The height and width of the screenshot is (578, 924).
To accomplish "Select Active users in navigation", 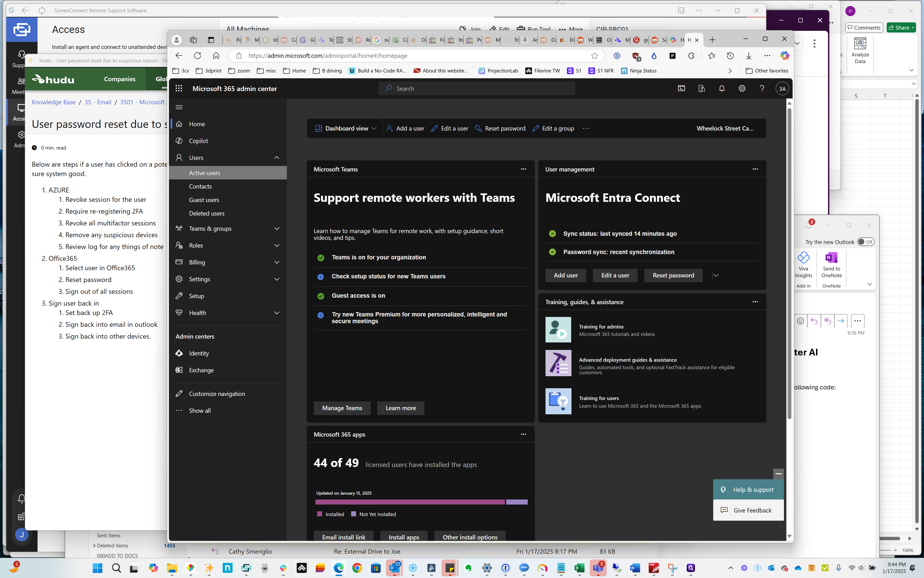I will (228, 173).
